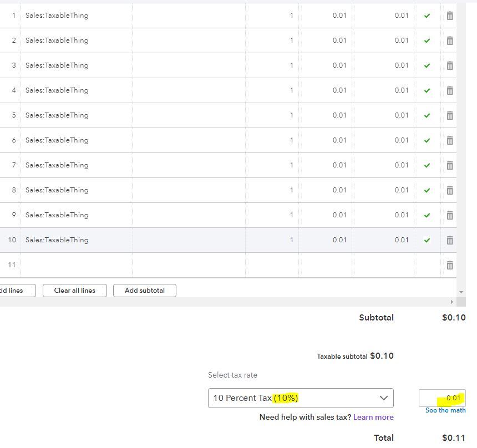Click the Add subtotal button
Viewport: 477px width, 448px height.
(145, 291)
